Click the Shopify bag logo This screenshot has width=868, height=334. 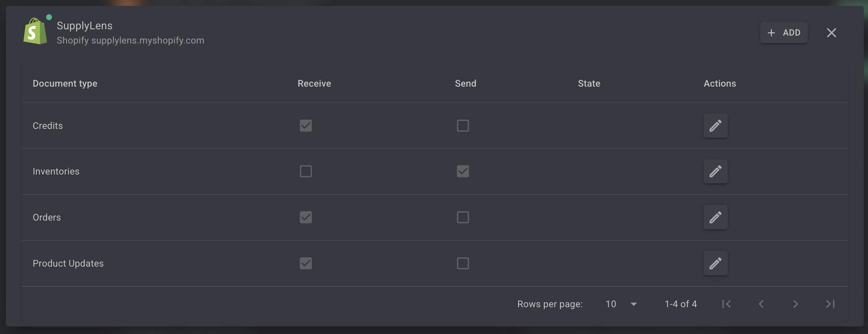point(35,31)
